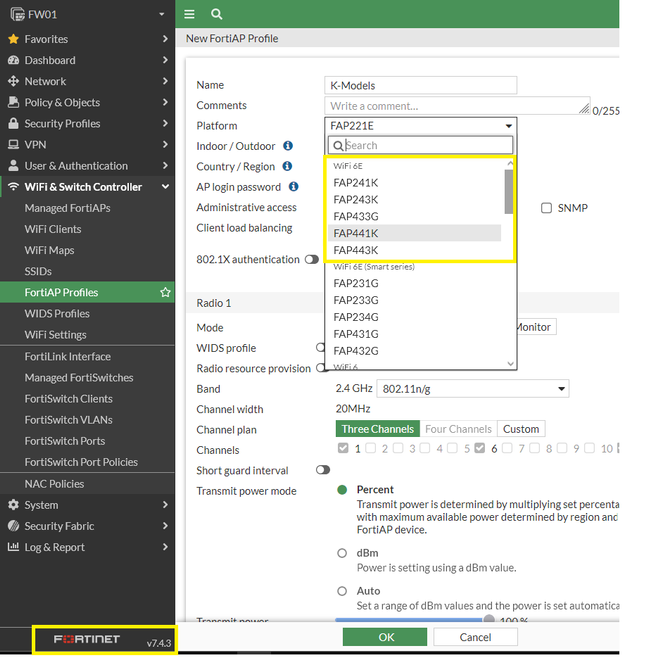Uncheck channel 1 checkbox
The width and height of the screenshot is (649, 665).
343,448
